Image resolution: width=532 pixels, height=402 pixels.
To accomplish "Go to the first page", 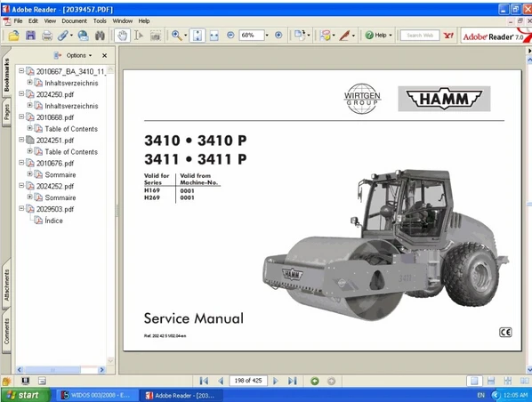I will click(204, 381).
